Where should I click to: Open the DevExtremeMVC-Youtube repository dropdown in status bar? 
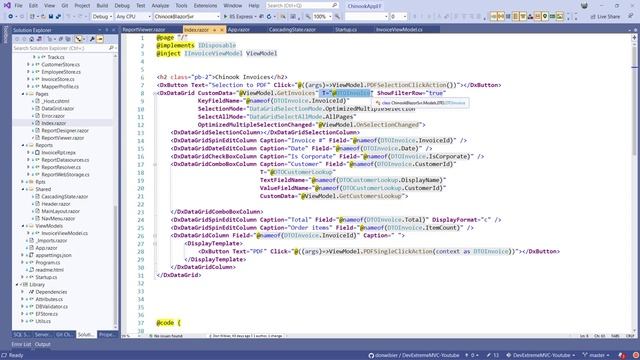[x=541, y=355]
